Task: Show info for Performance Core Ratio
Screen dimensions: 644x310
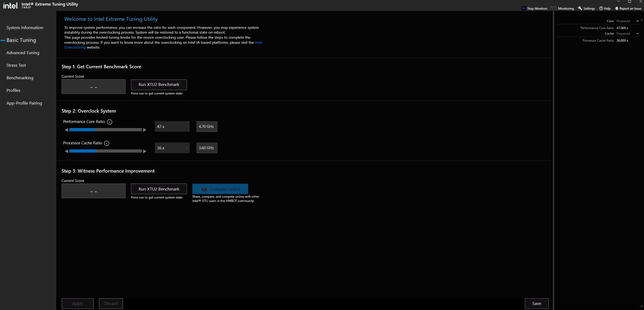Action: pyautogui.click(x=110, y=122)
